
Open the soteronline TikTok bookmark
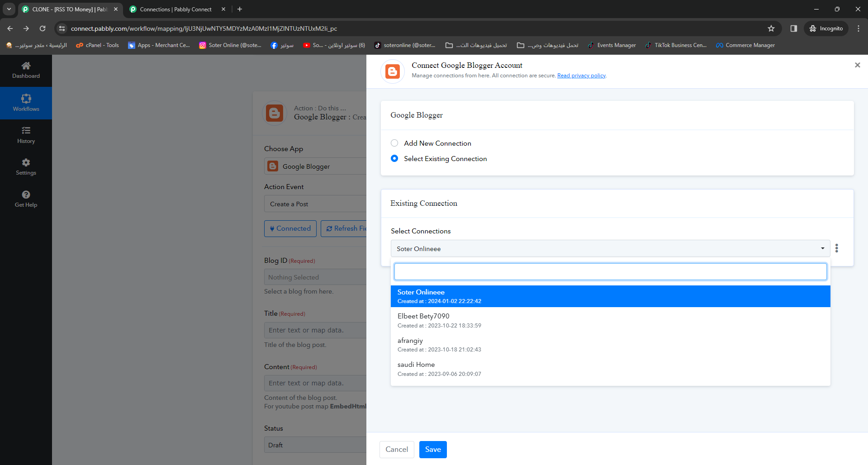click(405, 45)
